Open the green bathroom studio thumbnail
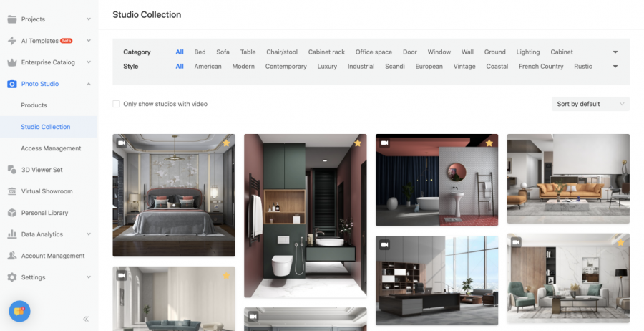Image resolution: width=644 pixels, height=331 pixels. pyautogui.click(x=305, y=216)
